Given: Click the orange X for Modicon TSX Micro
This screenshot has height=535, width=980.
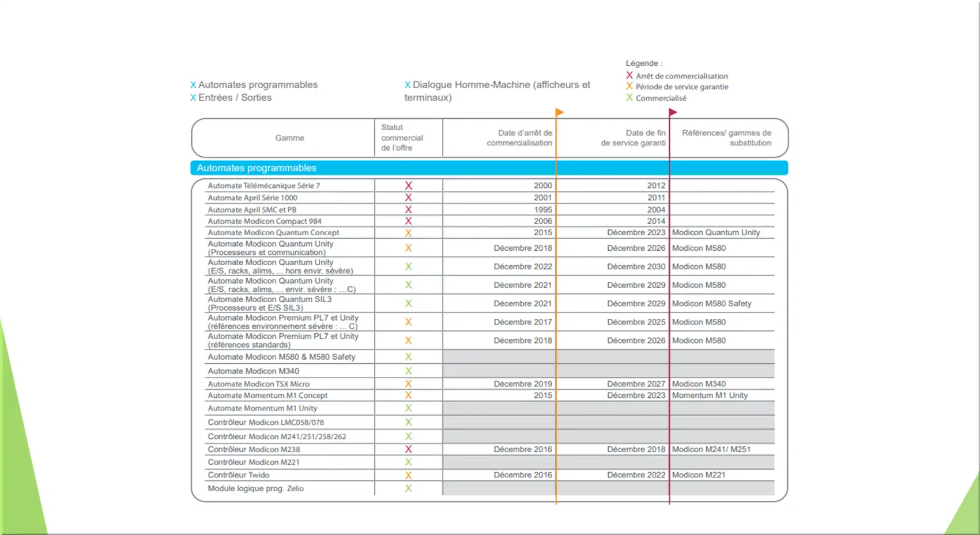Looking at the screenshot, I should point(408,384).
